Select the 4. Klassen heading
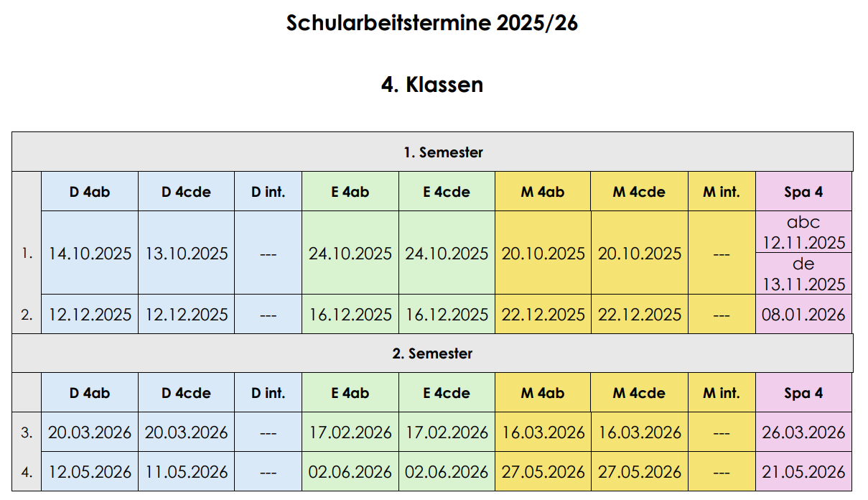This screenshot has height=500, width=868. [x=432, y=85]
